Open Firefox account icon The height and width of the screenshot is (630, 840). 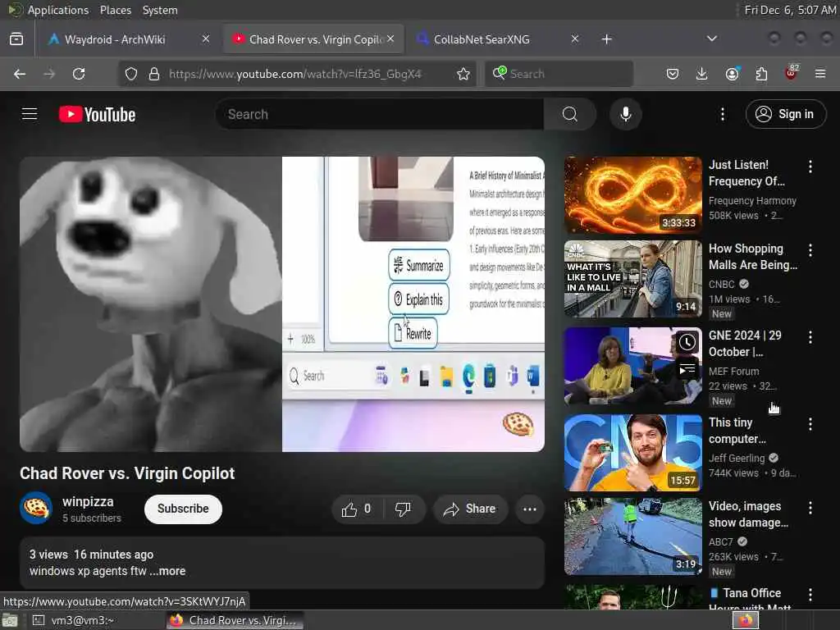click(732, 74)
